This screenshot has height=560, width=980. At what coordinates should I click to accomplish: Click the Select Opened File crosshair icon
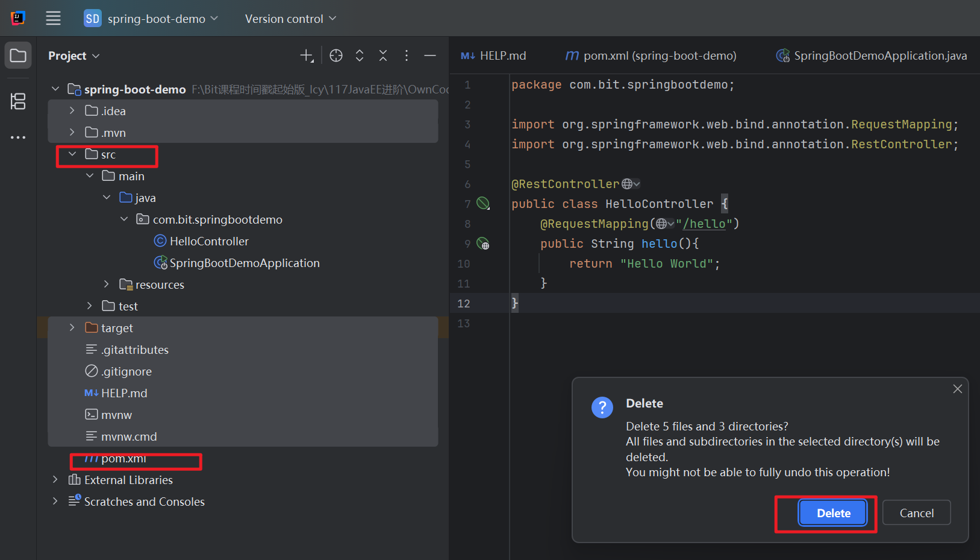point(336,55)
